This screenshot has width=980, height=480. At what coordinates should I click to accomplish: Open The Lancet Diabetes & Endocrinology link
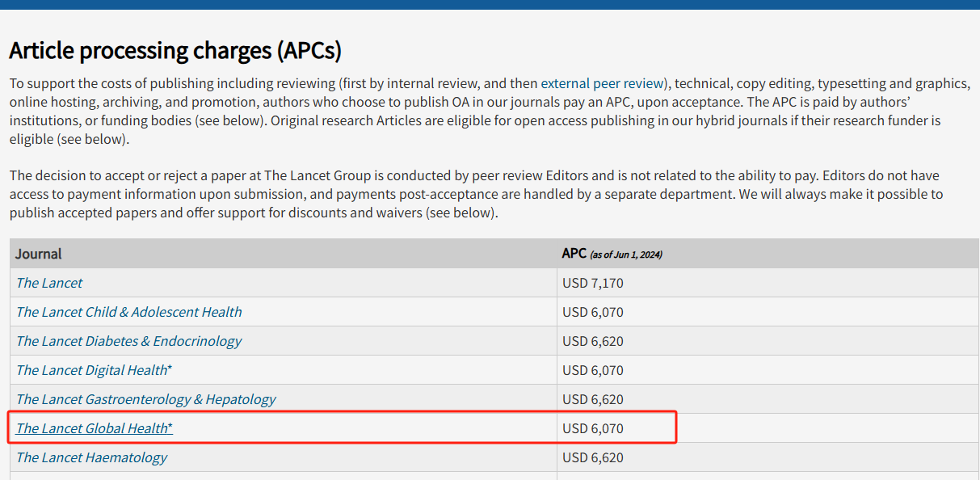pos(129,341)
